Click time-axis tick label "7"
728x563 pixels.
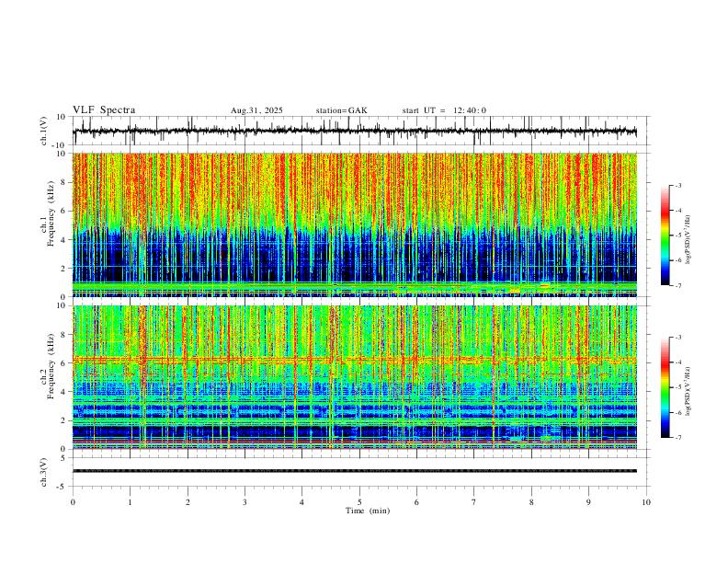click(474, 502)
